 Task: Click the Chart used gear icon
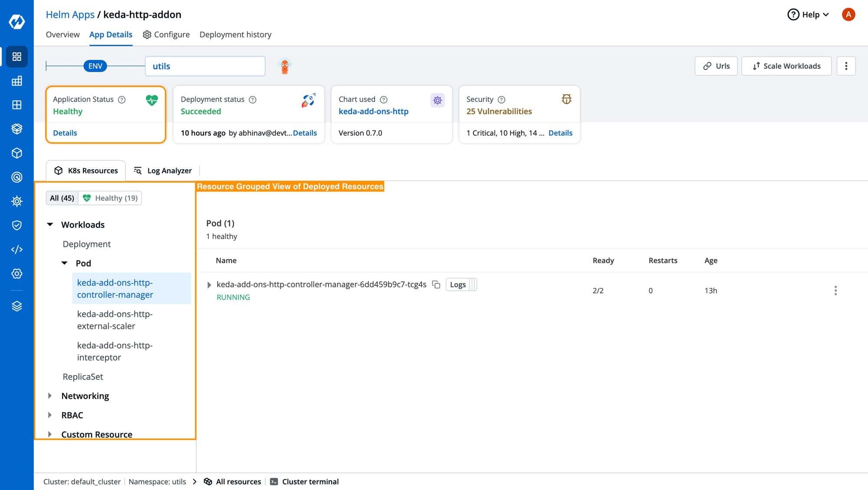click(x=437, y=99)
